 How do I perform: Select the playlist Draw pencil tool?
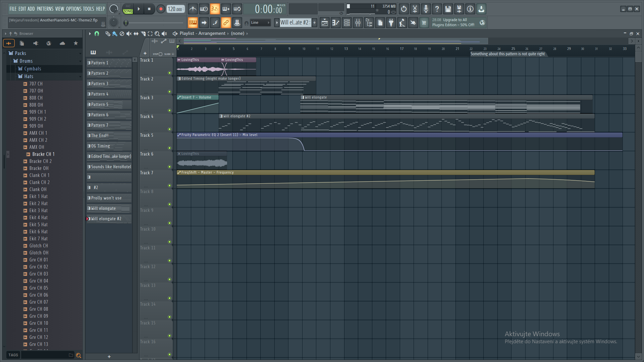[x=108, y=34]
